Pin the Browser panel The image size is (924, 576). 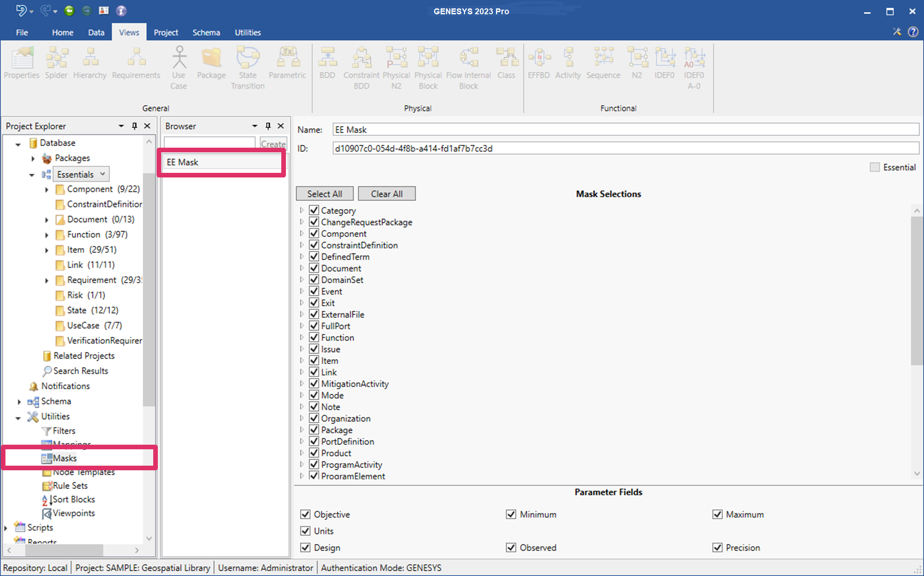tap(268, 126)
